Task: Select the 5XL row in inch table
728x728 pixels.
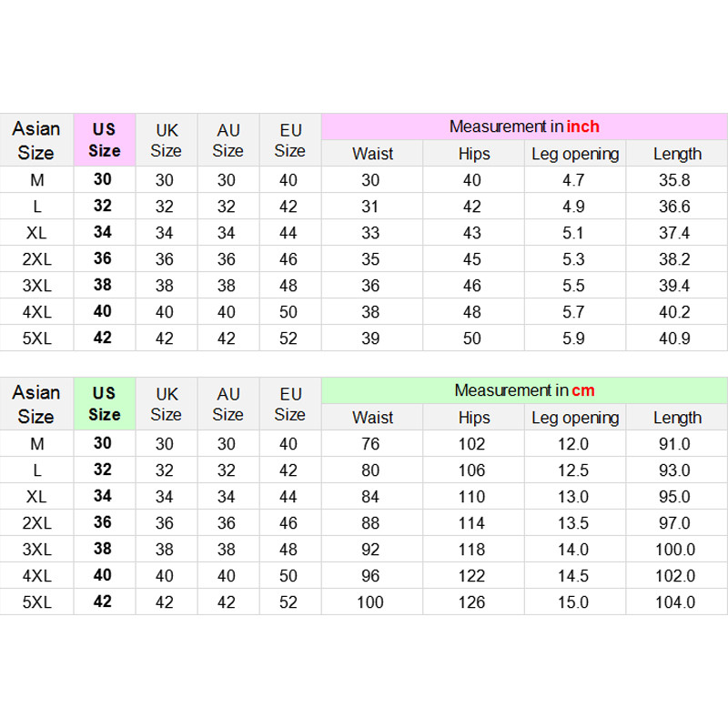Action: coord(363,338)
